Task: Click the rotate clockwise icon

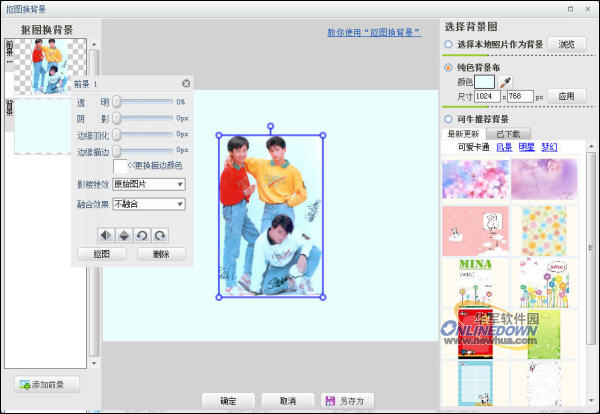Action: [x=160, y=234]
